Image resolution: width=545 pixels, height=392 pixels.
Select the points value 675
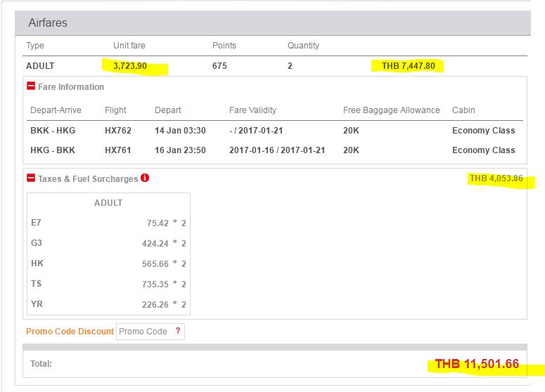(219, 65)
